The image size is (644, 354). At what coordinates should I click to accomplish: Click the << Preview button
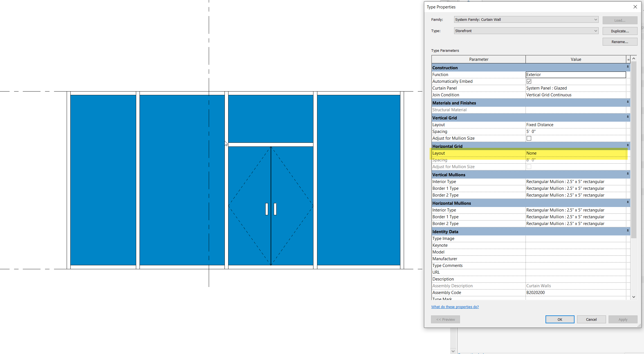coord(445,319)
